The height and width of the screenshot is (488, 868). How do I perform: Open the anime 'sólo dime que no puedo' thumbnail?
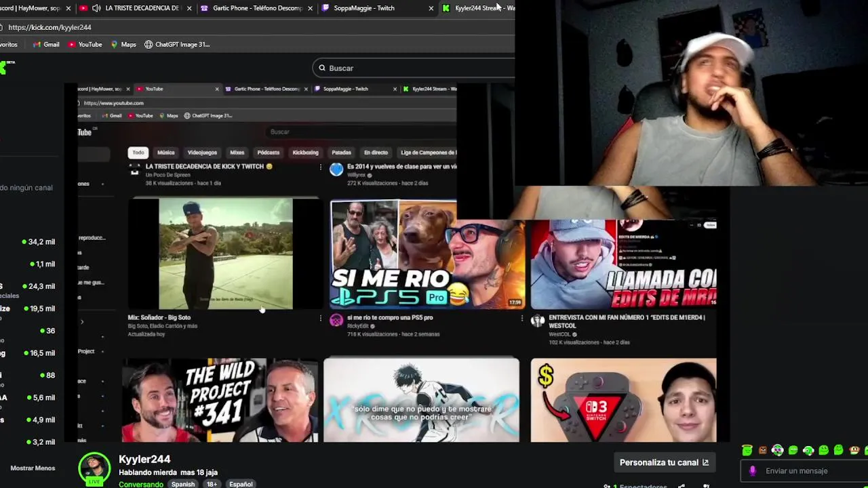click(x=421, y=400)
